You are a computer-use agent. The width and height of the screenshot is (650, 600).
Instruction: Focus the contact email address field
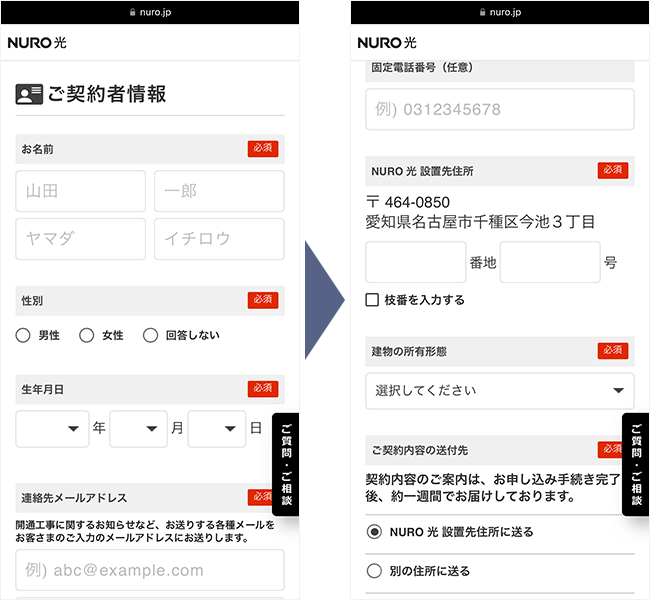150,570
